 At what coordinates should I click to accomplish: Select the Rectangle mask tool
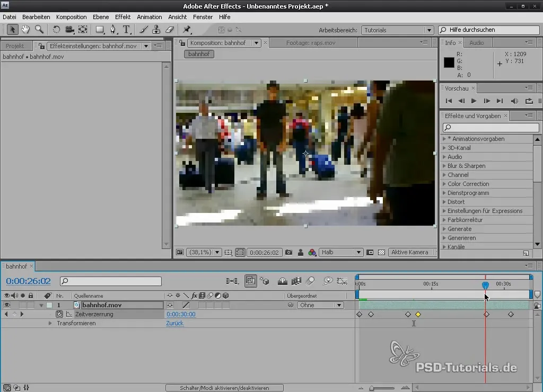tap(100, 30)
